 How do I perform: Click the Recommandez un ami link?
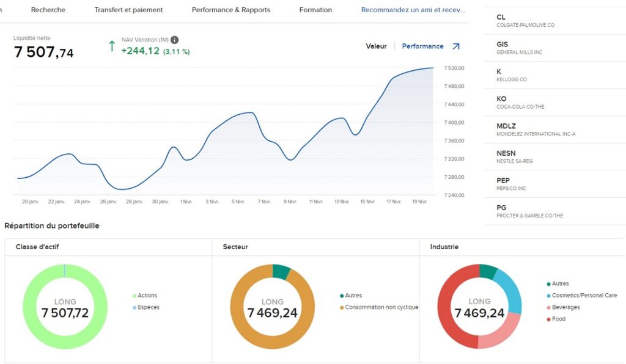pyautogui.click(x=413, y=10)
